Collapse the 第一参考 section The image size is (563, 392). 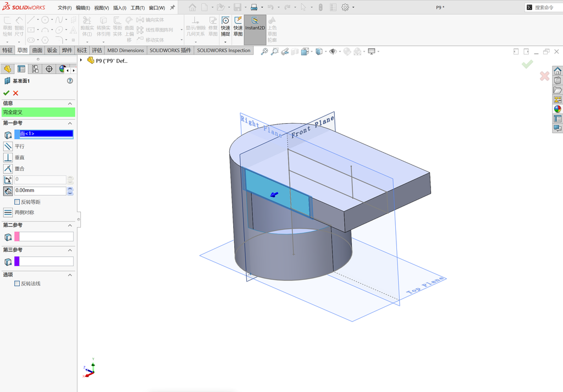(x=70, y=123)
